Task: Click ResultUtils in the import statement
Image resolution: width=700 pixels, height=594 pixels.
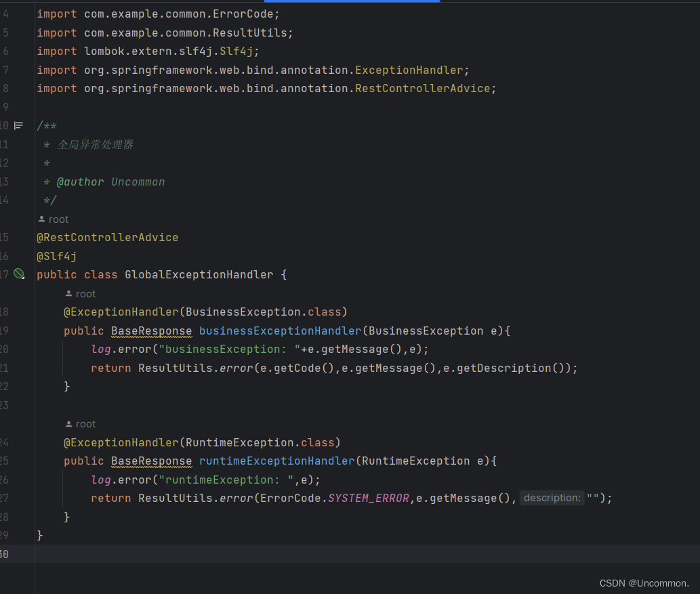Action: coord(249,33)
